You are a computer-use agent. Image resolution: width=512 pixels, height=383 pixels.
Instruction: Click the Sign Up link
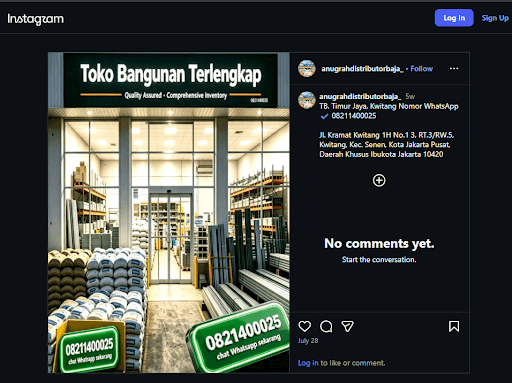pyautogui.click(x=495, y=18)
